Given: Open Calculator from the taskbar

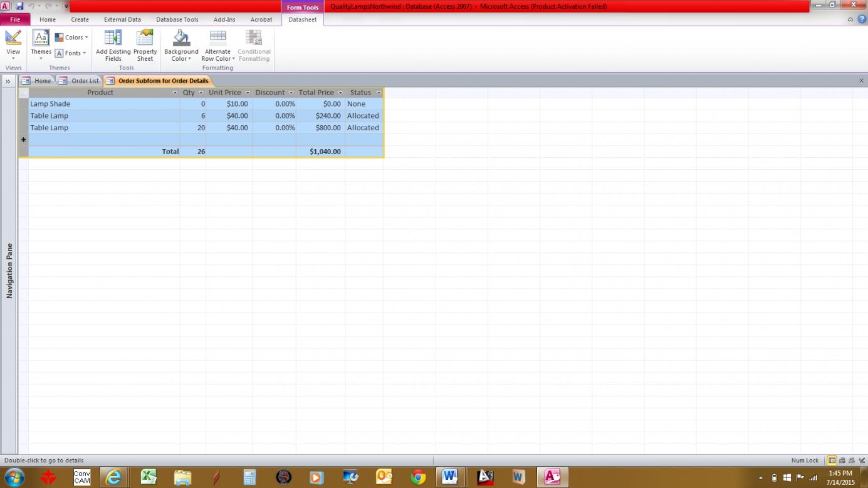Looking at the screenshot, I should point(249,477).
